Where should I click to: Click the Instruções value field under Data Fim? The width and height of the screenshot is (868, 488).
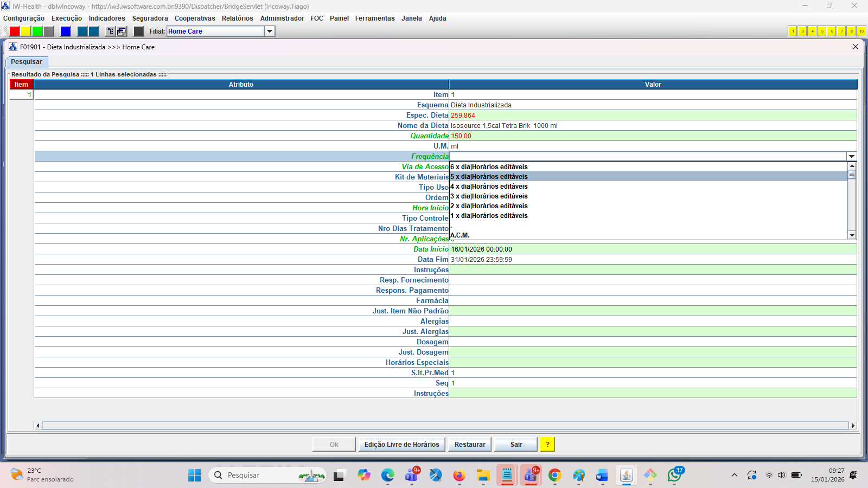point(653,270)
